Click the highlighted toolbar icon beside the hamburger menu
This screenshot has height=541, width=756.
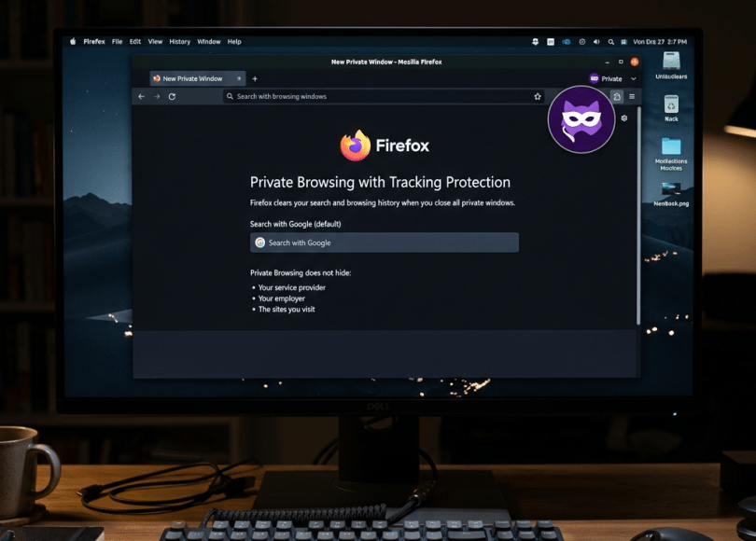pos(617,96)
